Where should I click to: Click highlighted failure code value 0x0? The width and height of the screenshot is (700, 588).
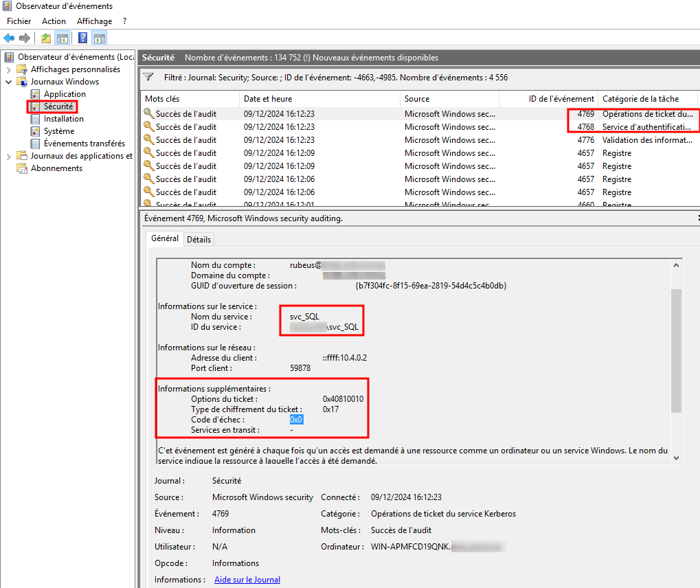click(x=297, y=420)
